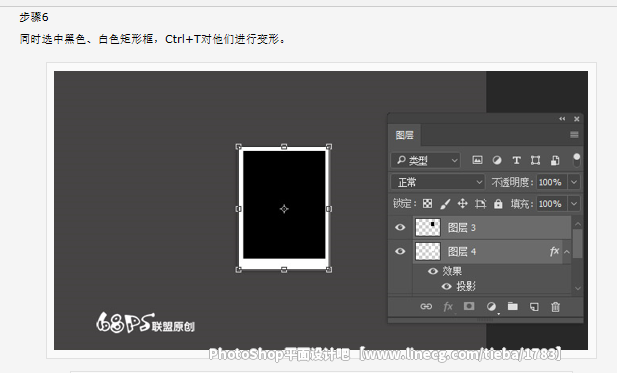617x373 pixels.
Task: Click prevent artboard auto-nesting lock icon
Action: pyautogui.click(x=480, y=203)
